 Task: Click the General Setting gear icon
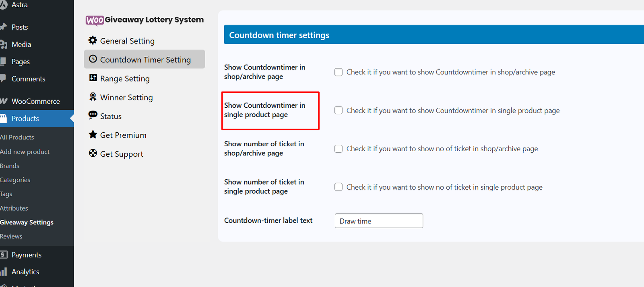tap(93, 40)
